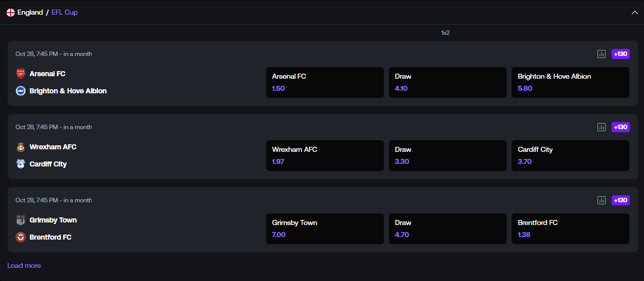The image size is (644, 281).
Task: Expand +130 markets for Grimsby match
Action: pos(621,200)
